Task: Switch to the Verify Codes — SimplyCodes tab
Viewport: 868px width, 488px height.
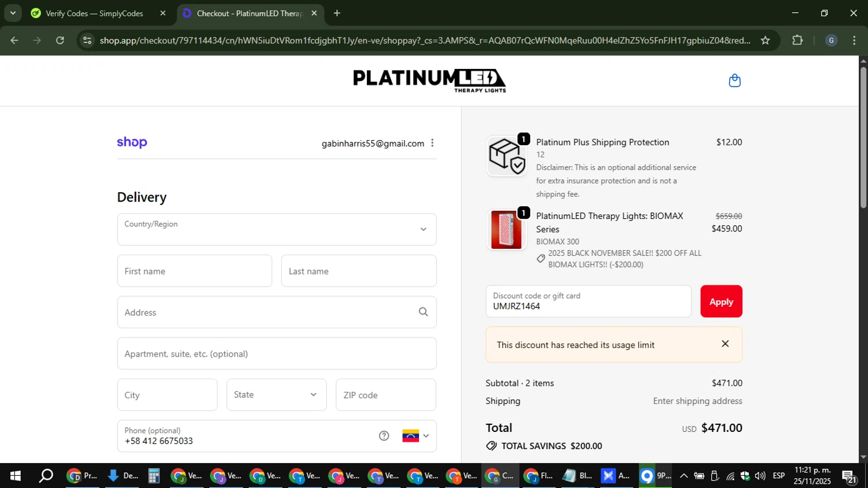Action: click(x=94, y=13)
